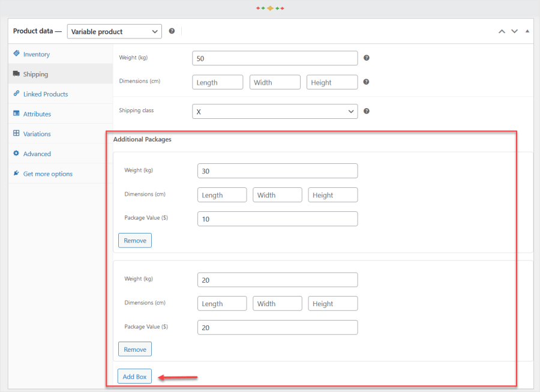The height and width of the screenshot is (392, 540).
Task: Click help icon beside Shipping class
Action: [x=366, y=111]
